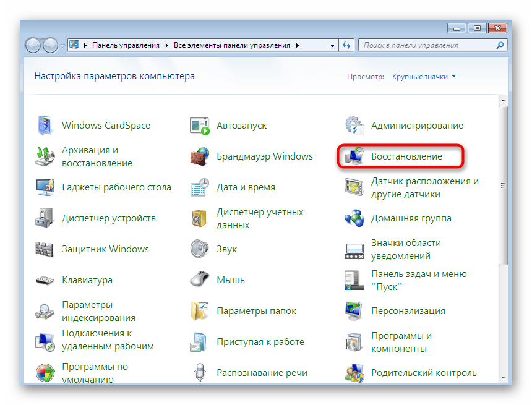Click the Панель задач и меню Пуск icon
The height and width of the screenshot is (405, 532).
coord(354,280)
